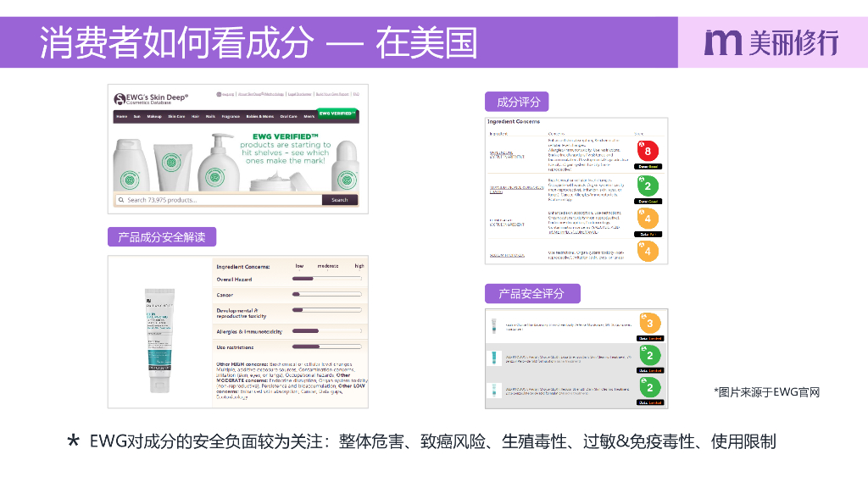The width and height of the screenshot is (868, 488).
Task: Open the Nails category
Action: point(210,117)
